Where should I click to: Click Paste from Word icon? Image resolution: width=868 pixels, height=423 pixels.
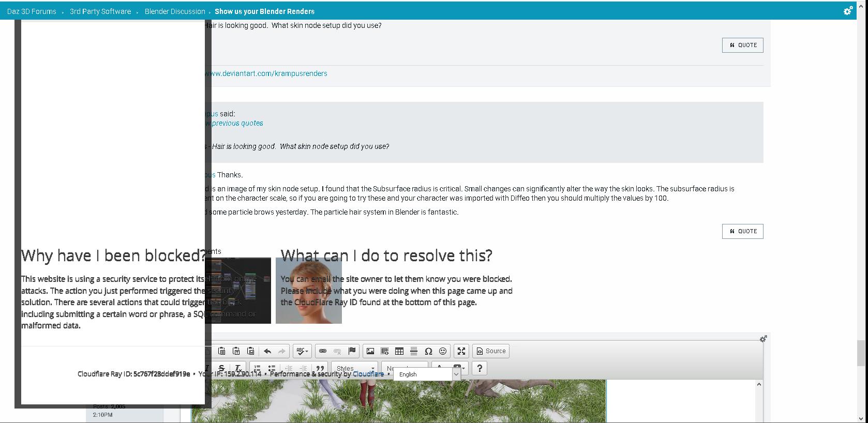point(250,351)
